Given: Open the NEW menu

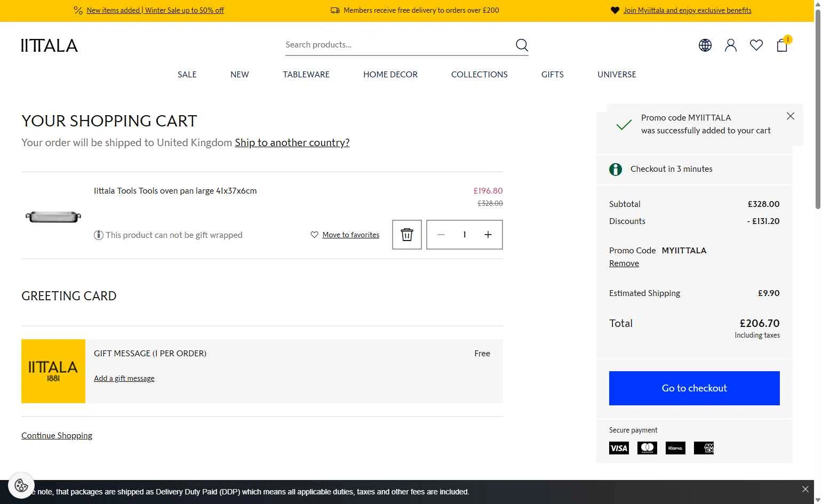Looking at the screenshot, I should 240,75.
